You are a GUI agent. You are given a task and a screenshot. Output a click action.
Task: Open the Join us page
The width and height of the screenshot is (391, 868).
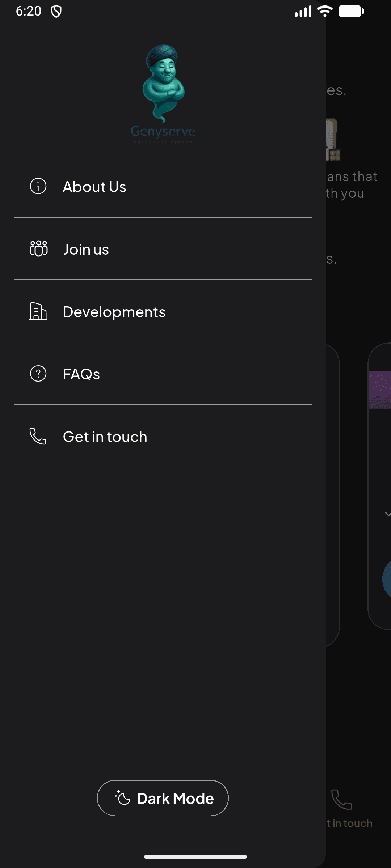click(86, 249)
